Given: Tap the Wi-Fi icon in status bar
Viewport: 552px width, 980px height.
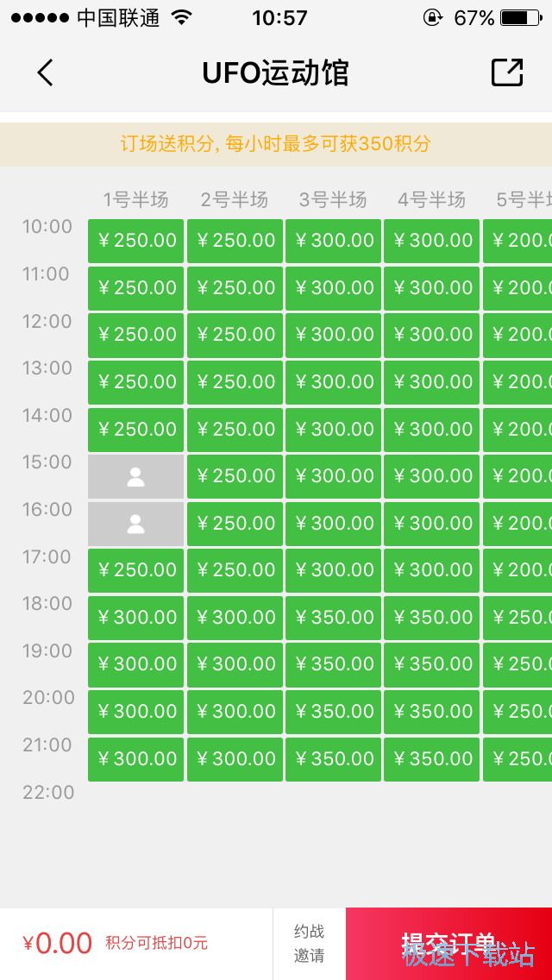Looking at the screenshot, I should 181,18.
